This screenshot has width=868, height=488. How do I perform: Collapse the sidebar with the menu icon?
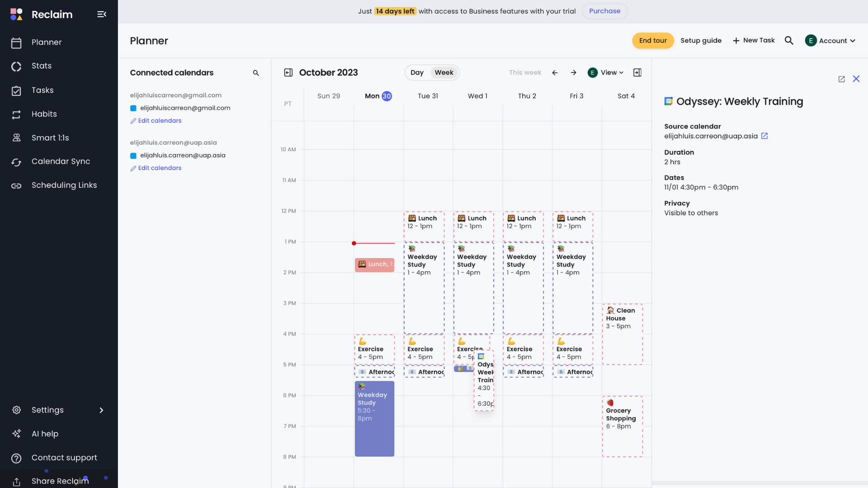coord(102,14)
